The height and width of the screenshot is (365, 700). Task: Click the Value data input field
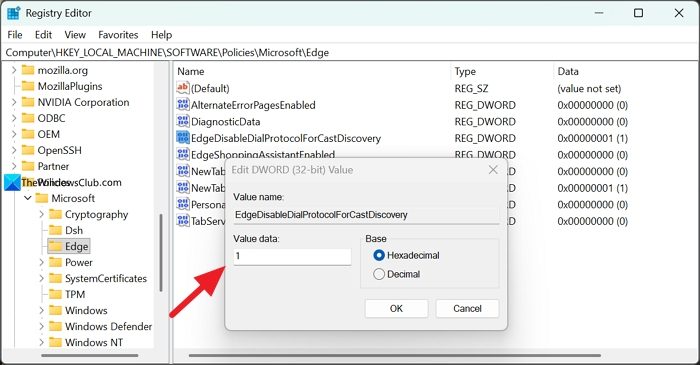click(x=292, y=256)
